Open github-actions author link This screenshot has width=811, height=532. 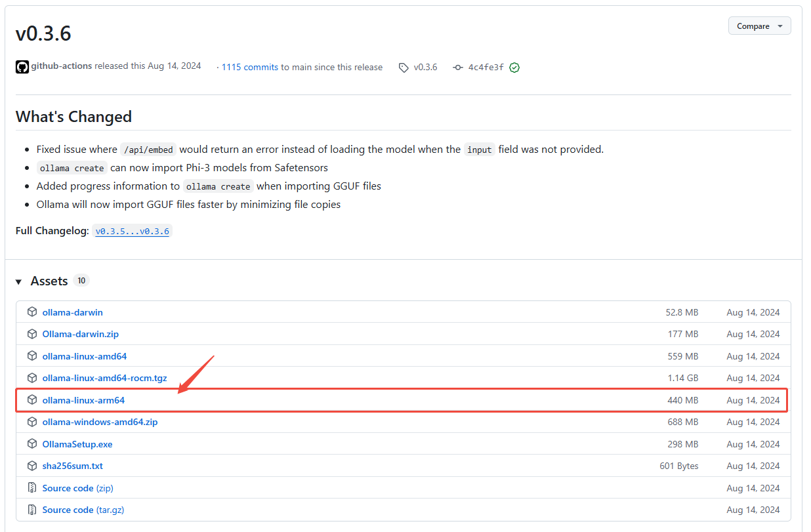pos(62,66)
